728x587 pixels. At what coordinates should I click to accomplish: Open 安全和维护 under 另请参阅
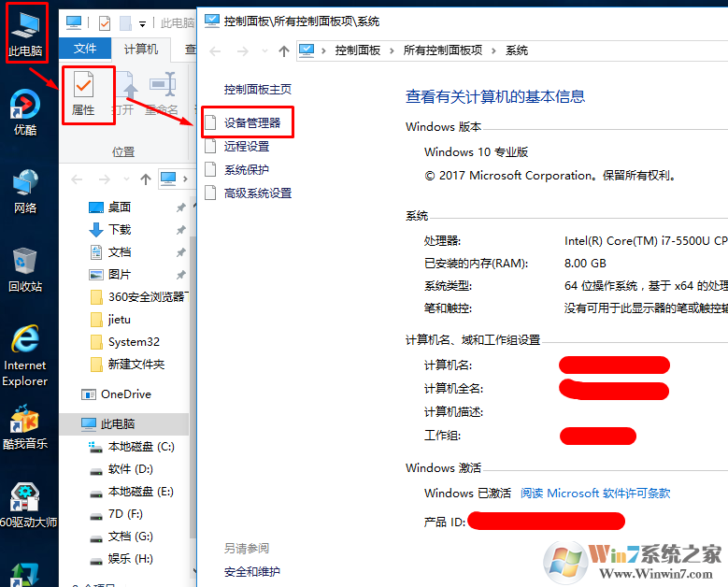(252, 572)
